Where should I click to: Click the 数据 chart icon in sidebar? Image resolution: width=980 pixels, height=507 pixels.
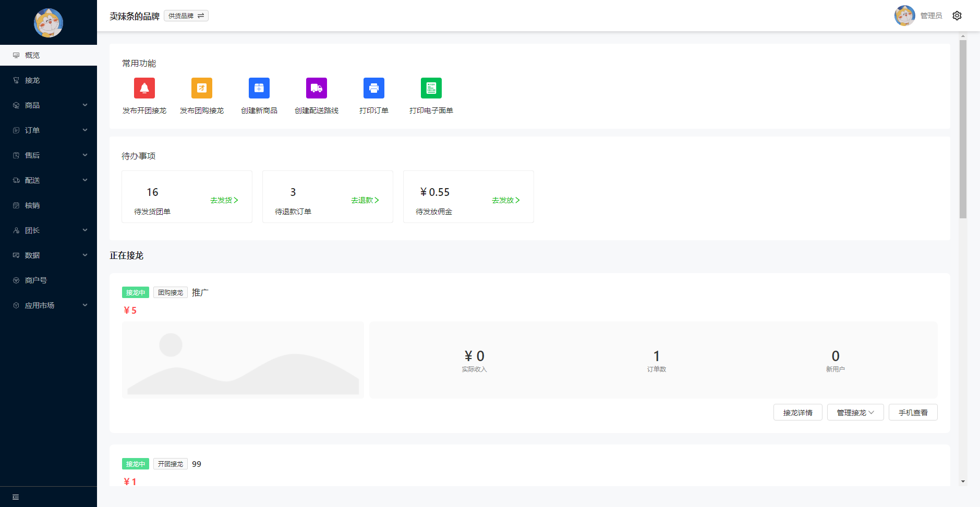point(16,255)
